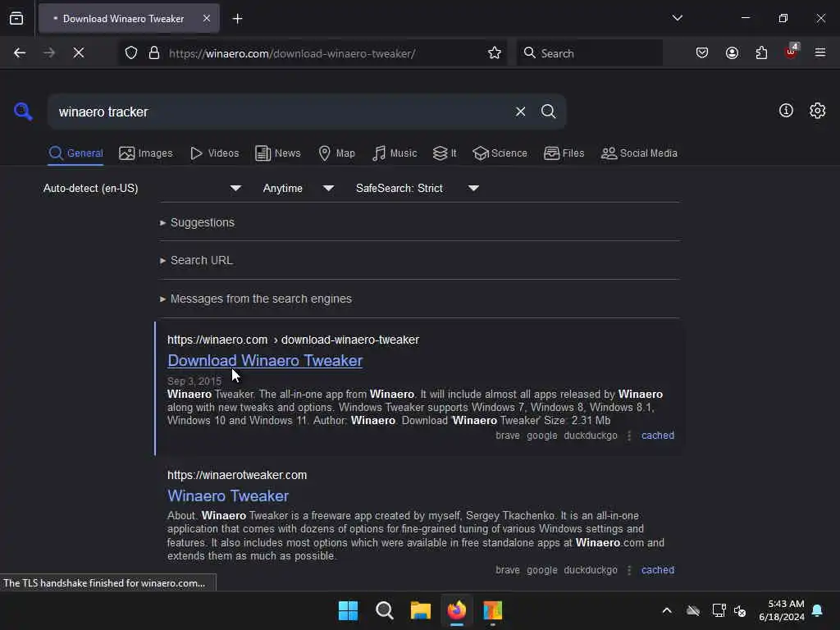The width and height of the screenshot is (840, 630).
Task: Click the Firefox taskbar icon
Action: (456, 610)
